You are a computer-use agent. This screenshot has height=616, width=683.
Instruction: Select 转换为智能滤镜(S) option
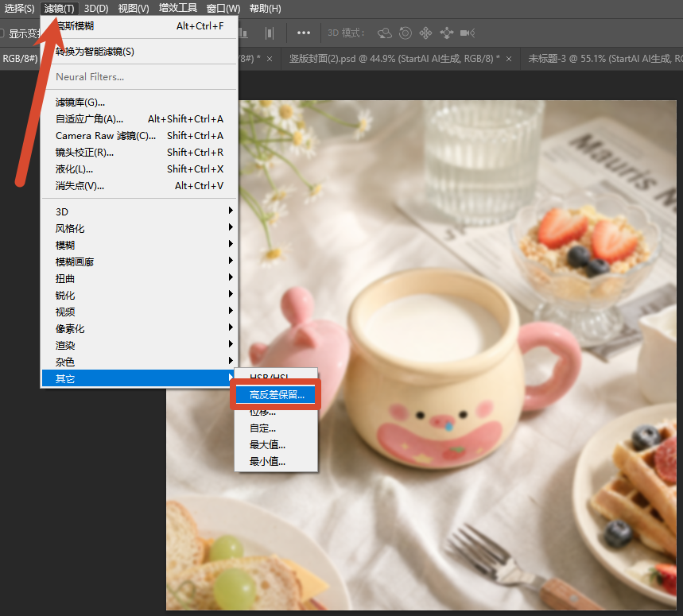(x=140, y=52)
